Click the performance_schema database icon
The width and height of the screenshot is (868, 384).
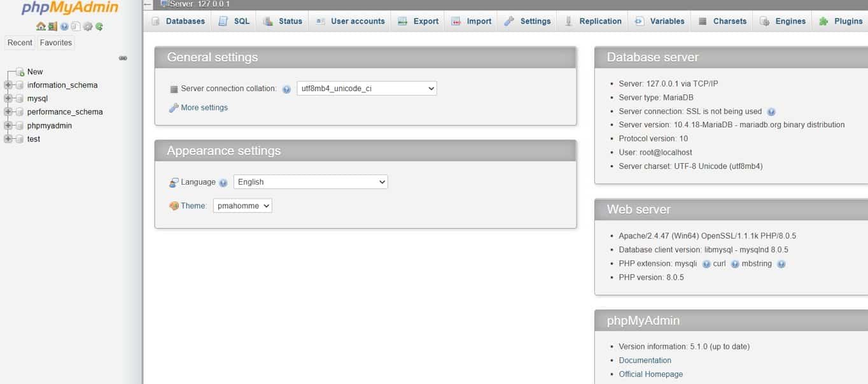point(20,112)
